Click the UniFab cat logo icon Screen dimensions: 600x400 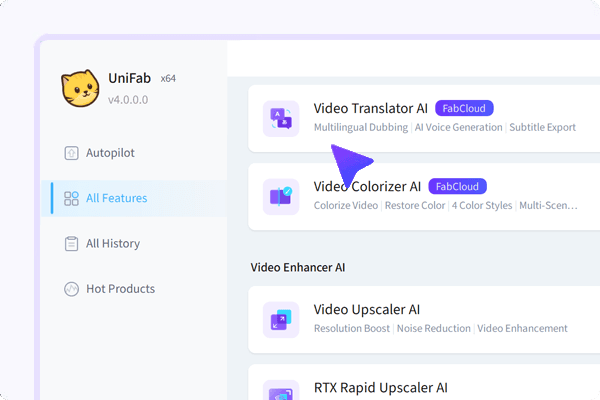coord(78,89)
